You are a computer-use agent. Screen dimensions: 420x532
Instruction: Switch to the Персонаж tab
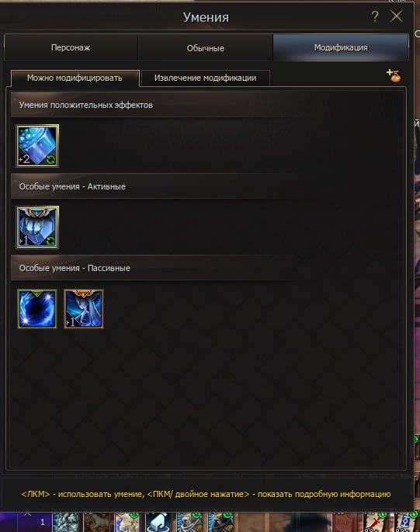71,47
